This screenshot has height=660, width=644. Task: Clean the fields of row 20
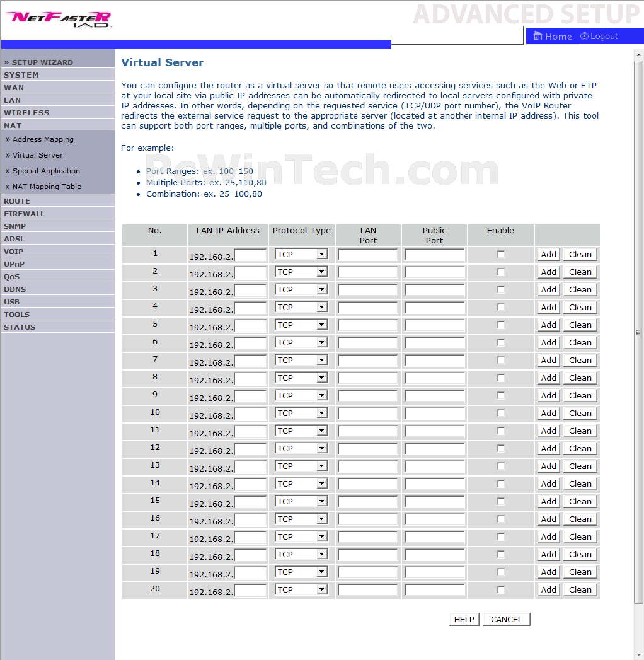pos(580,590)
